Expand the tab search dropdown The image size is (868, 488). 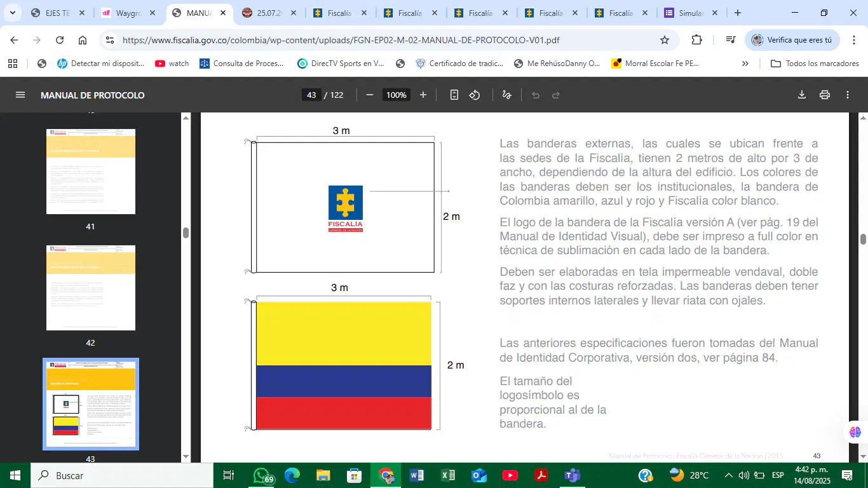12,13
